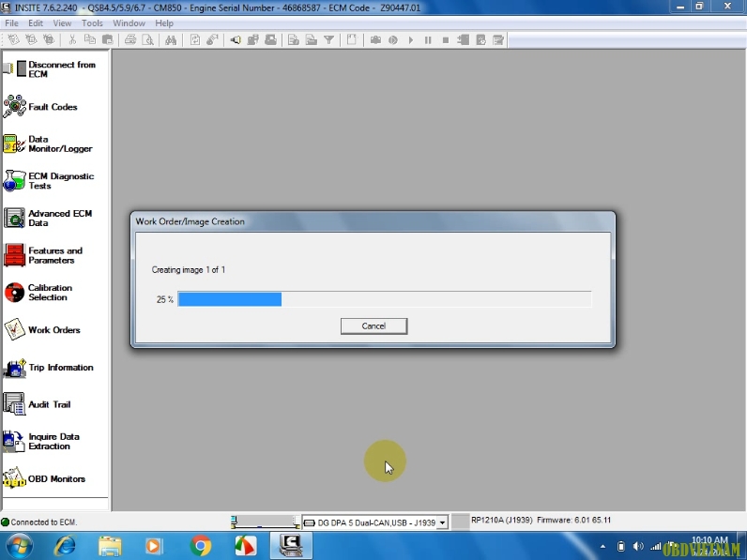Screen dimensions: 747x560
Task: Open Data Monitor/Logger
Action: coord(48,144)
